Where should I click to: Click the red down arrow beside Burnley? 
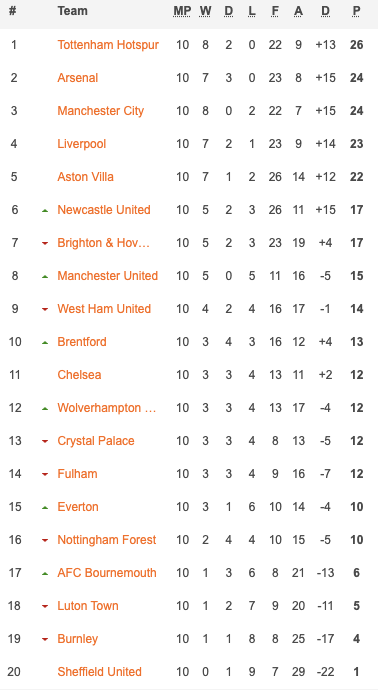coord(44,640)
